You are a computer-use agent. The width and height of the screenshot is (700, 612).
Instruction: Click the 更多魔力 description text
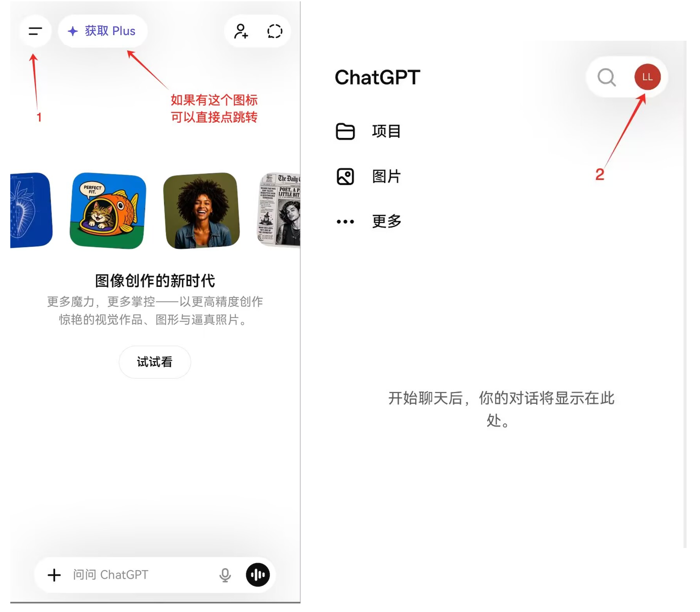(x=155, y=311)
